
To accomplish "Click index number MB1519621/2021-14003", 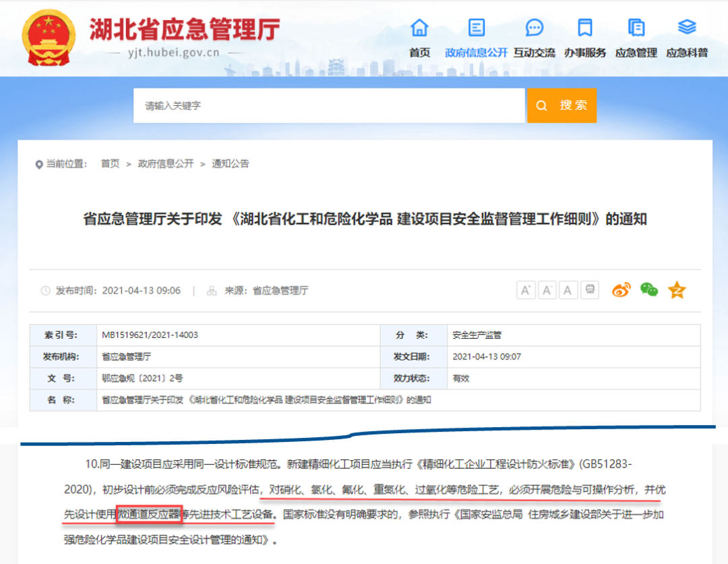I will pyautogui.click(x=150, y=335).
